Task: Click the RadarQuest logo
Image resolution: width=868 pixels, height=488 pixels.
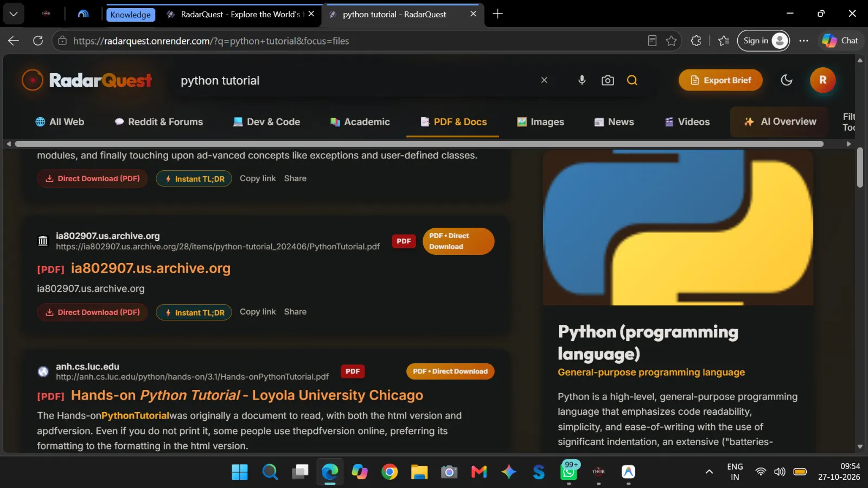Action: coord(87,80)
